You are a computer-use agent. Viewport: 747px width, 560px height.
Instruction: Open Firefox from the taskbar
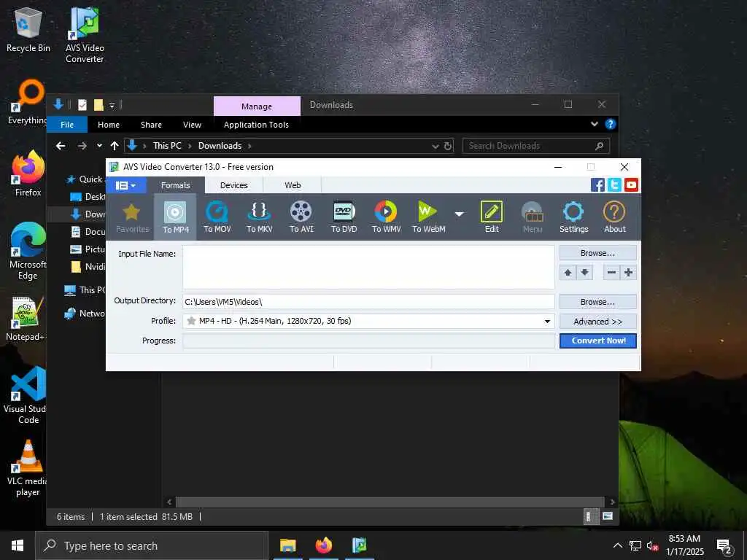click(323, 545)
